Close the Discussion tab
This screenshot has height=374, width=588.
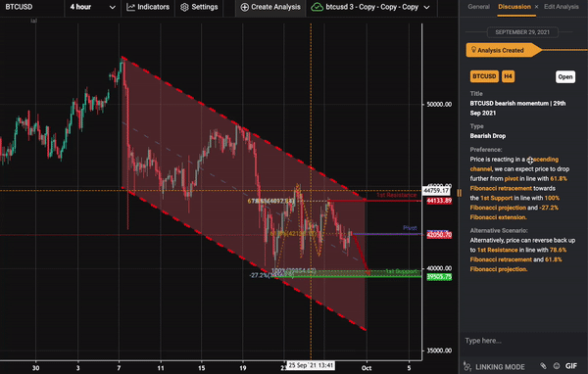click(x=536, y=7)
